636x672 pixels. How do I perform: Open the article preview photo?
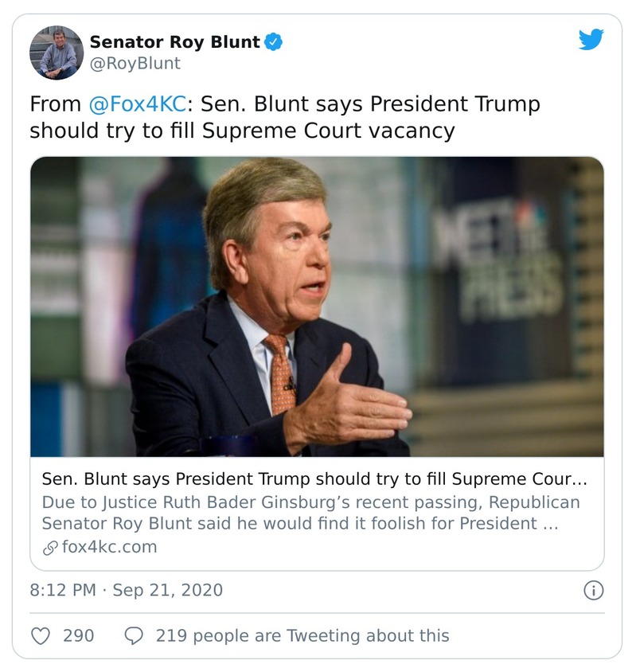(317, 306)
